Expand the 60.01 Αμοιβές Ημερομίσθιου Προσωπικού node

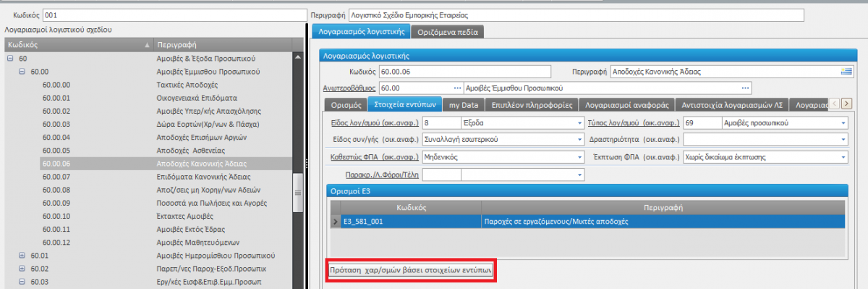22,256
